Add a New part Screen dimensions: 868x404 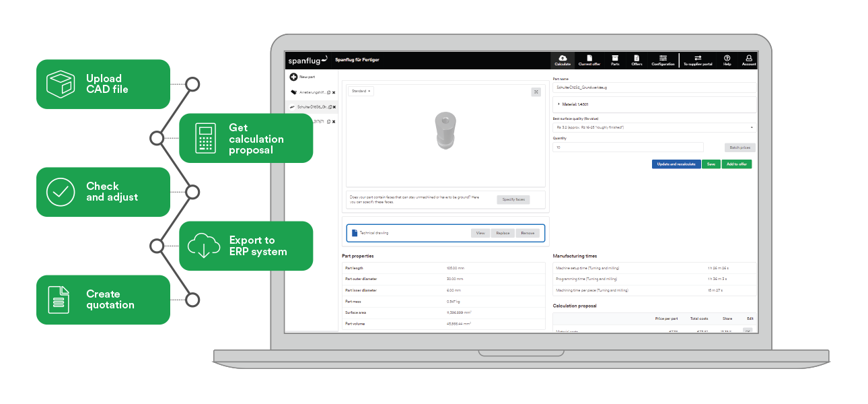click(x=302, y=77)
